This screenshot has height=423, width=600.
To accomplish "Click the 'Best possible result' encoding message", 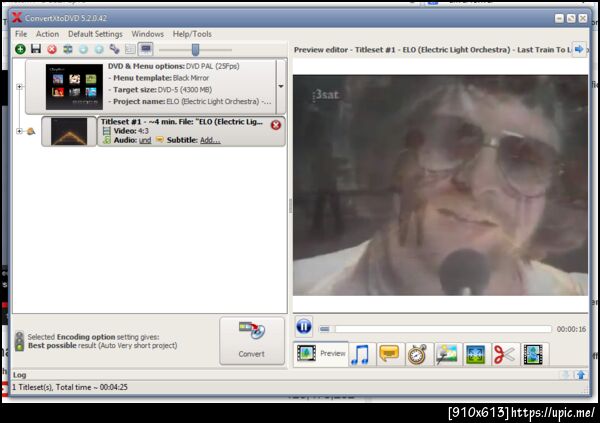I will (x=103, y=346).
